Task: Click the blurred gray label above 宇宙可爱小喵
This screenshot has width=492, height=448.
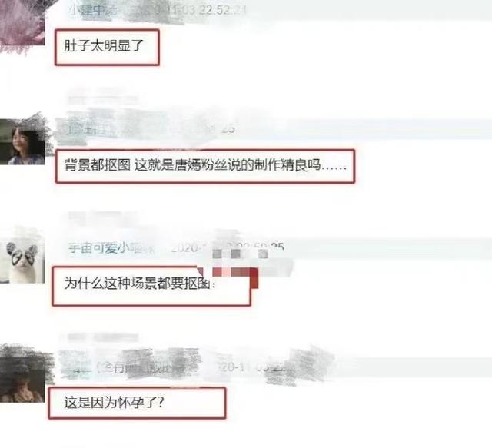Action: coord(102,217)
